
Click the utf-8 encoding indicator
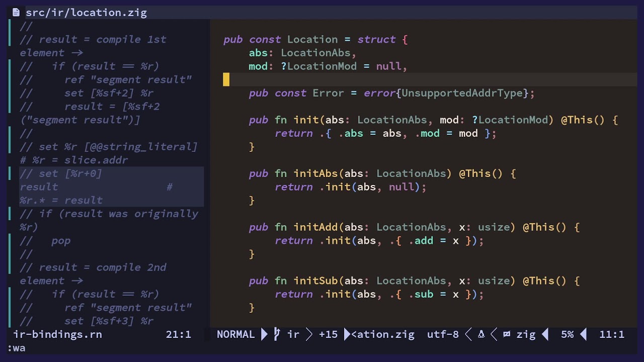pos(443,334)
